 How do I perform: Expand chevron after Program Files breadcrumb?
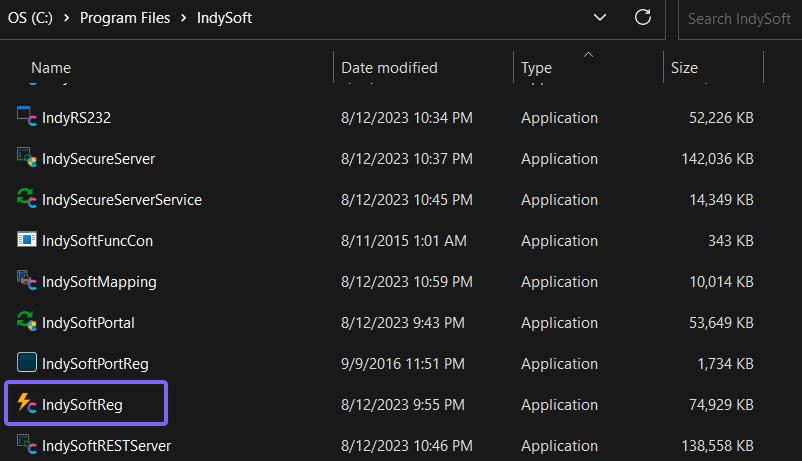pyautogui.click(x=186, y=18)
